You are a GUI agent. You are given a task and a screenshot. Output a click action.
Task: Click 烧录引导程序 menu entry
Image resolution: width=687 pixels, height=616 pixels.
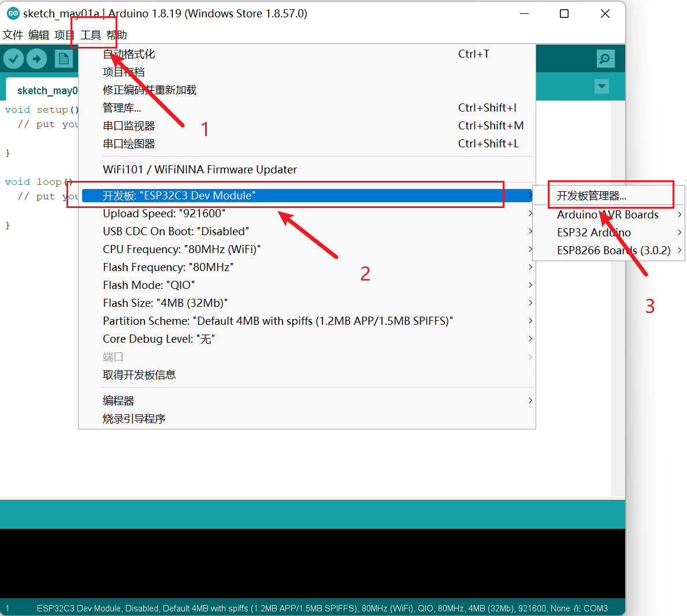tap(307, 420)
